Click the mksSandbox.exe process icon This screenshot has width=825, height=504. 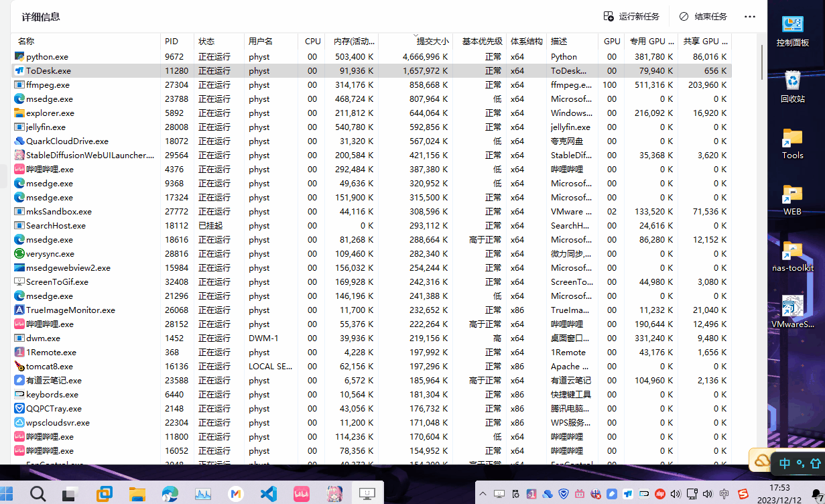click(19, 212)
